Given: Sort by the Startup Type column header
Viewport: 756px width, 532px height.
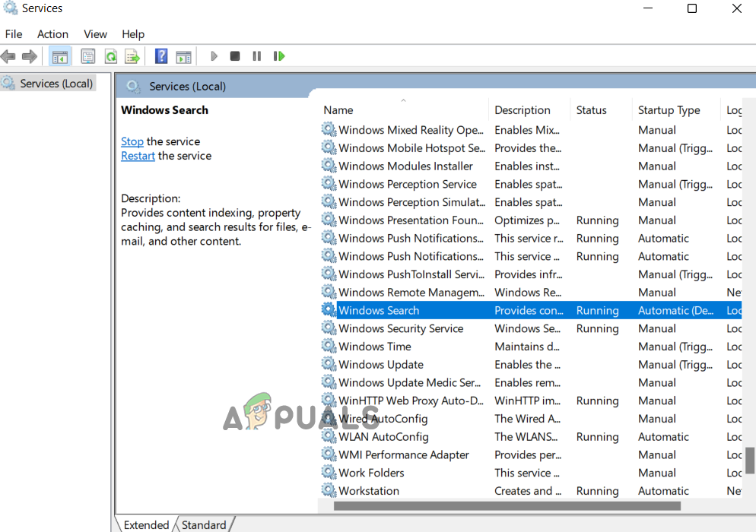Looking at the screenshot, I should tap(669, 110).
